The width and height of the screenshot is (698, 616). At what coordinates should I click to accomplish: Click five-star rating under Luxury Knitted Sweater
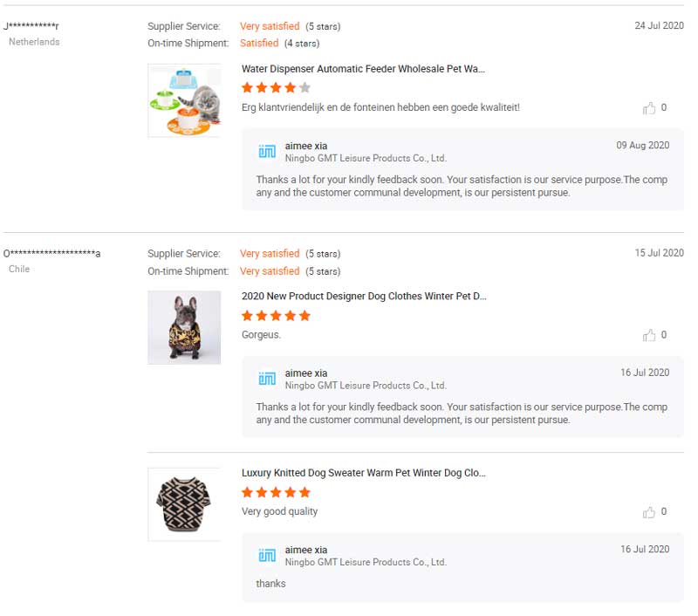276,492
